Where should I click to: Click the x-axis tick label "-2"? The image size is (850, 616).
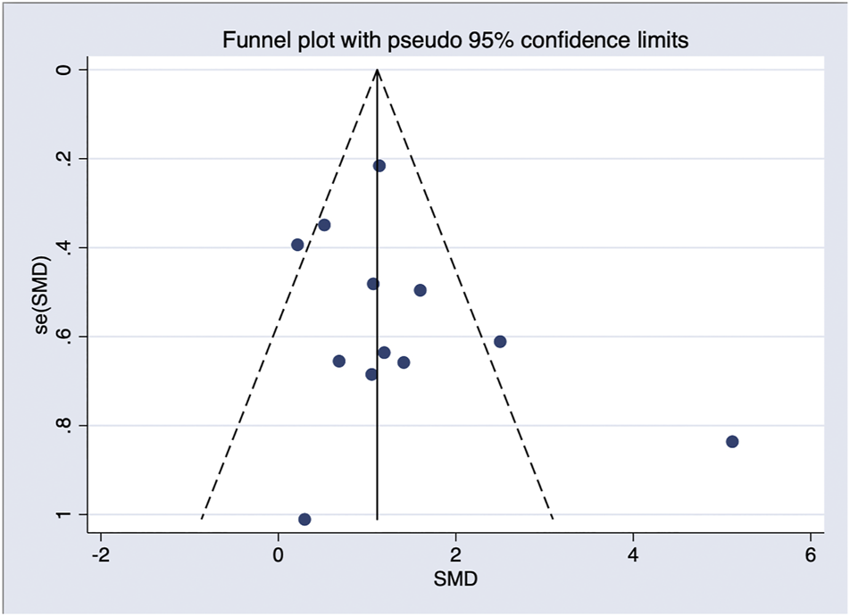[x=100, y=555]
